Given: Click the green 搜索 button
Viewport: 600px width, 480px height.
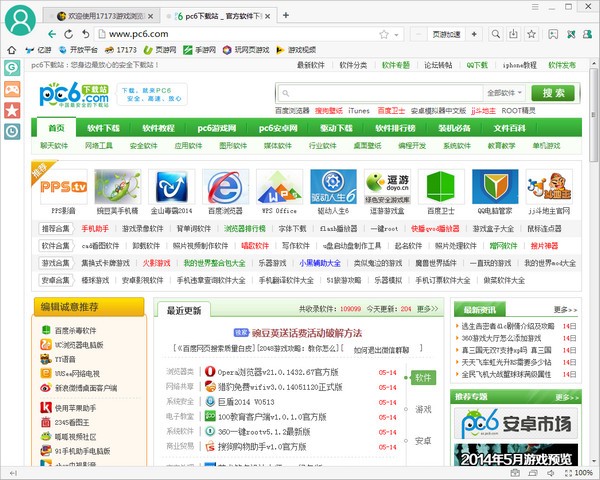Looking at the screenshot, I should (553, 93).
